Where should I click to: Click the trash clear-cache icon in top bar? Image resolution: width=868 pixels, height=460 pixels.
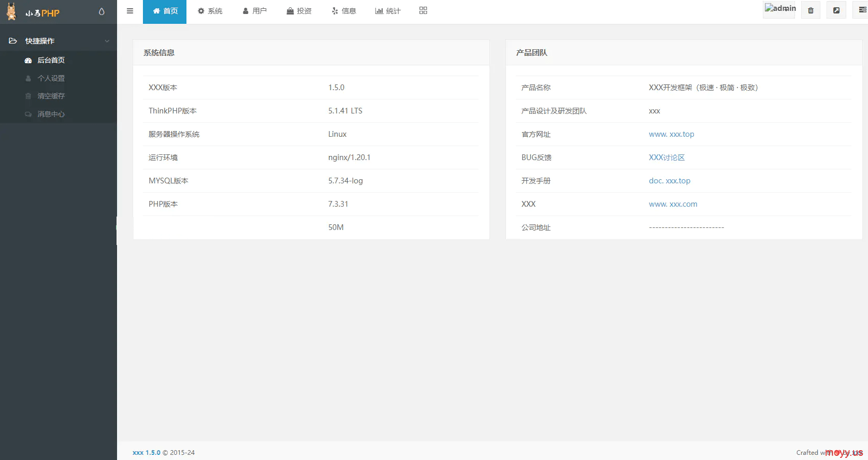[x=811, y=10]
